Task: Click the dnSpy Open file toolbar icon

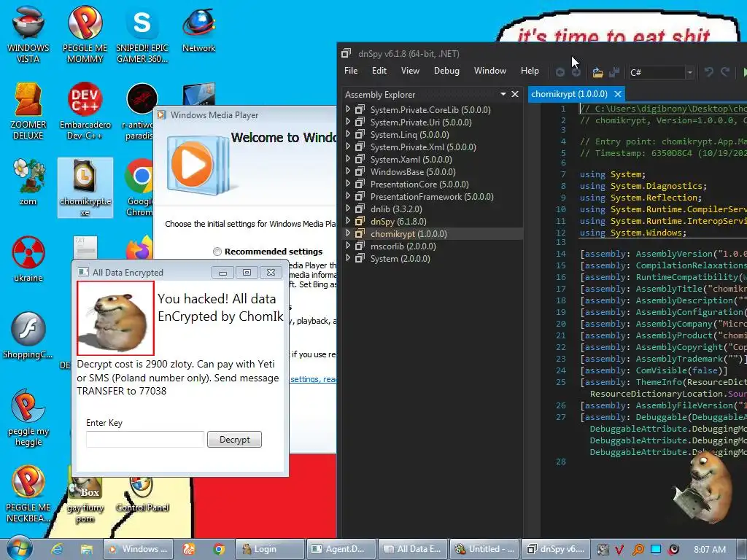Action: point(597,72)
